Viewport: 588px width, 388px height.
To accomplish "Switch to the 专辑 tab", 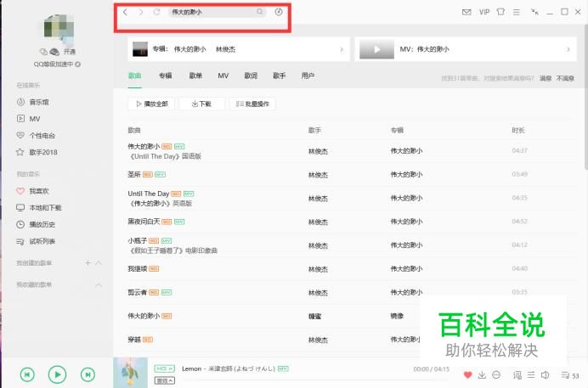I will (x=166, y=76).
